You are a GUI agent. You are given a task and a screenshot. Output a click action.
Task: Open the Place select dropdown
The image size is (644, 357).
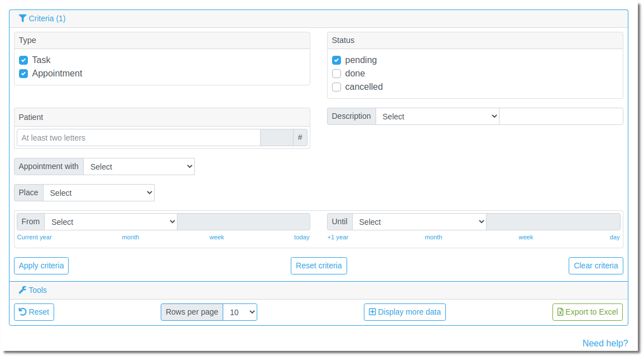tap(99, 193)
